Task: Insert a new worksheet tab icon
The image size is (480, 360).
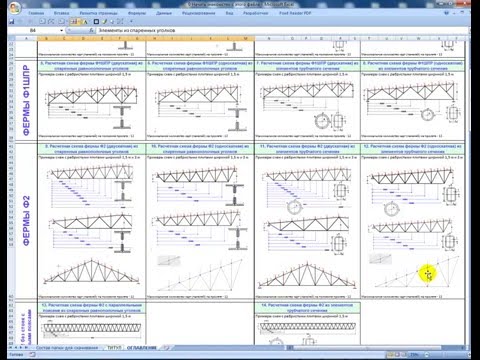Action: click(166, 348)
